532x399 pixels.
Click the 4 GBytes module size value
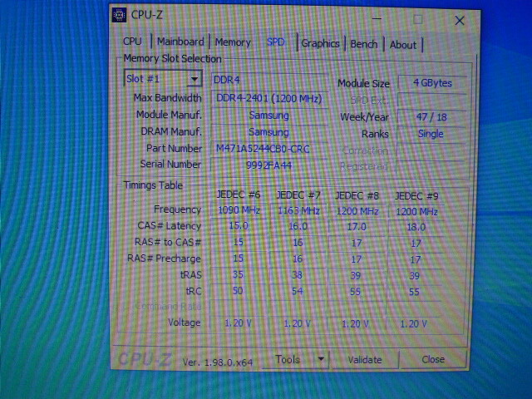coord(432,83)
